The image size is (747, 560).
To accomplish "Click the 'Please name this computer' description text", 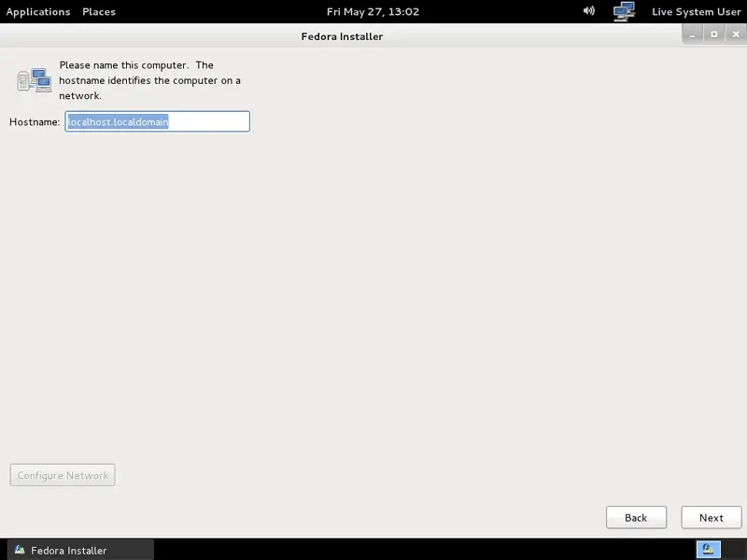I will (x=149, y=80).
